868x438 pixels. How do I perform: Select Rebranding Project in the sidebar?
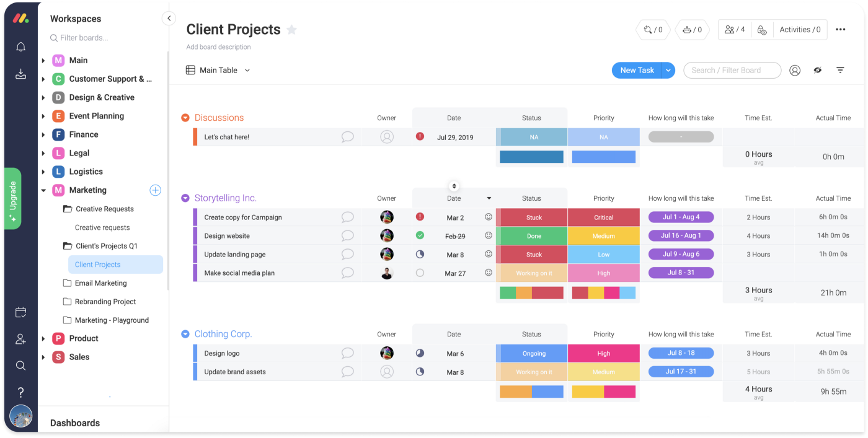click(105, 302)
